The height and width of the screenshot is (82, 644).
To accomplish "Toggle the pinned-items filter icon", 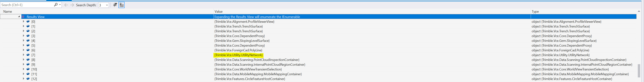I will (115, 5).
